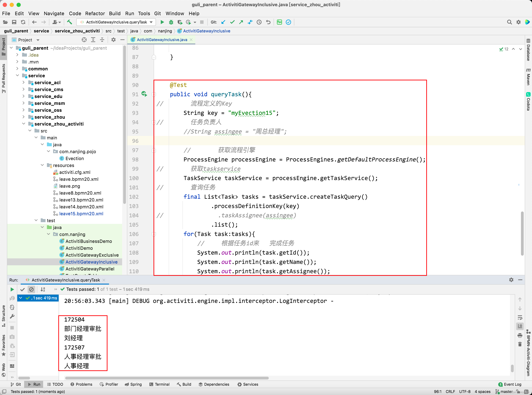Viewport: 532px width, 395px height.
Task: Open the Refactor menu
Action: click(x=95, y=13)
